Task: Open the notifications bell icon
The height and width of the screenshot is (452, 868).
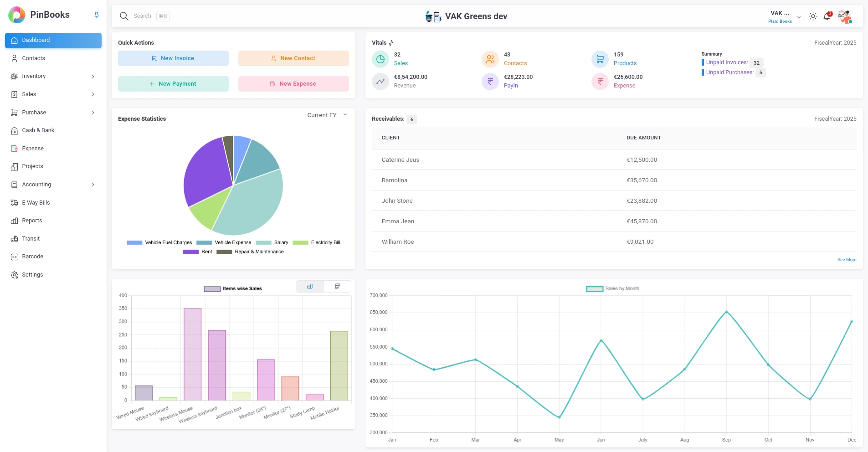Action: click(827, 17)
